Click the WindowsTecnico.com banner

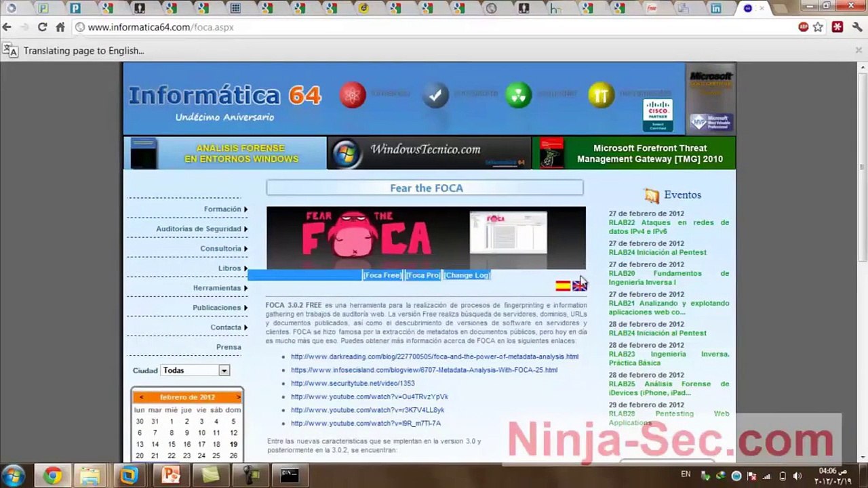click(x=429, y=153)
